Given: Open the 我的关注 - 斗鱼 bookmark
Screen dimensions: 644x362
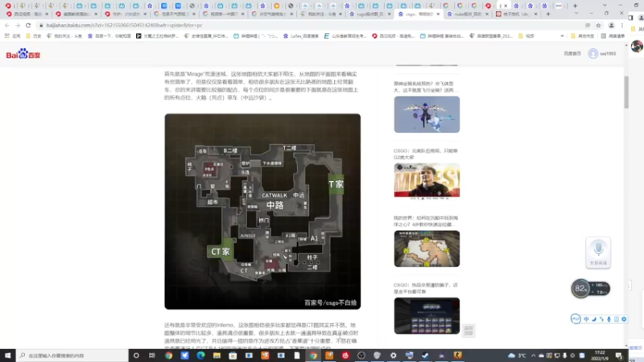Looking at the screenshot, I should pos(64,36).
